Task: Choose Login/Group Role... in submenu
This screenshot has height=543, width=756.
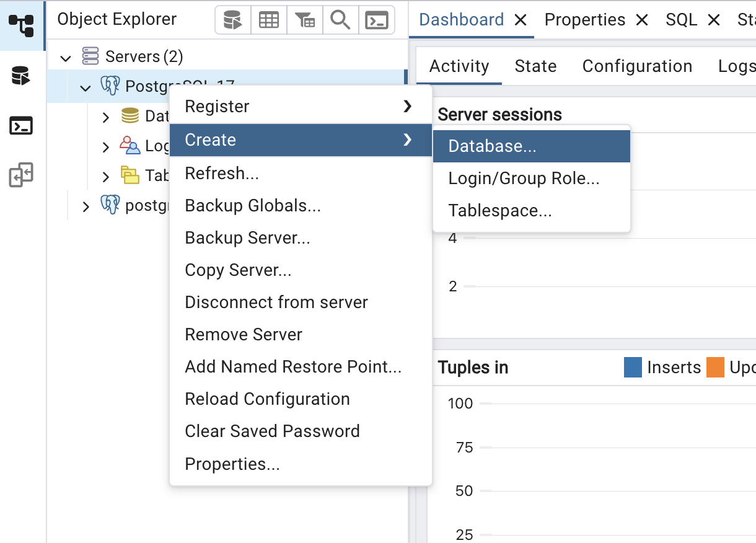Action: coord(524,179)
